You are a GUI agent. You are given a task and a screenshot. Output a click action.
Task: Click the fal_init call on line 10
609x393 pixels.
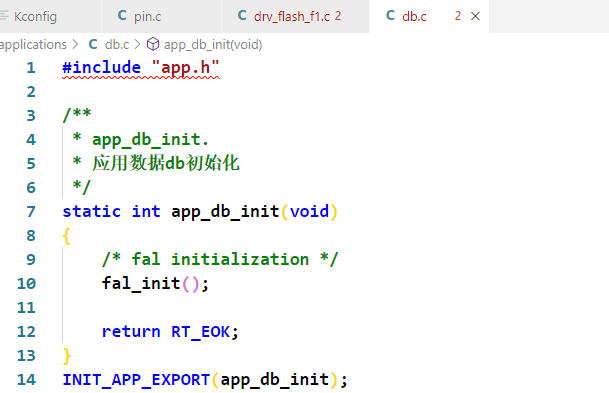[x=141, y=283]
